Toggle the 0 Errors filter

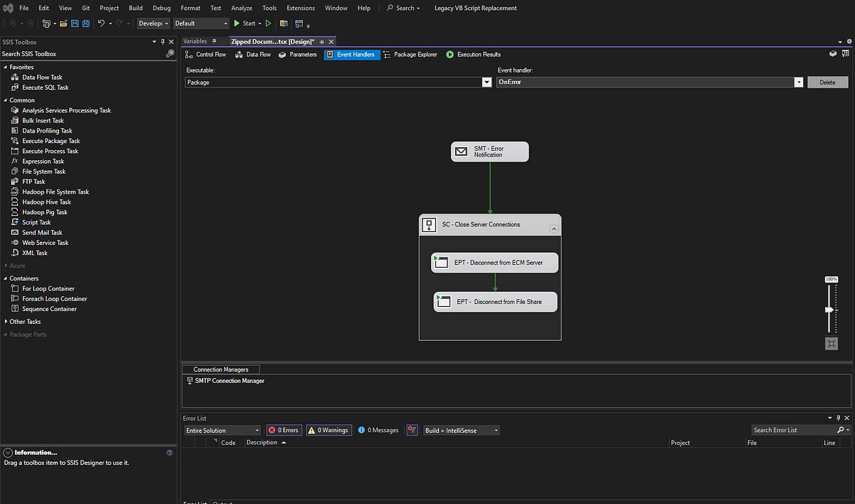click(x=284, y=430)
